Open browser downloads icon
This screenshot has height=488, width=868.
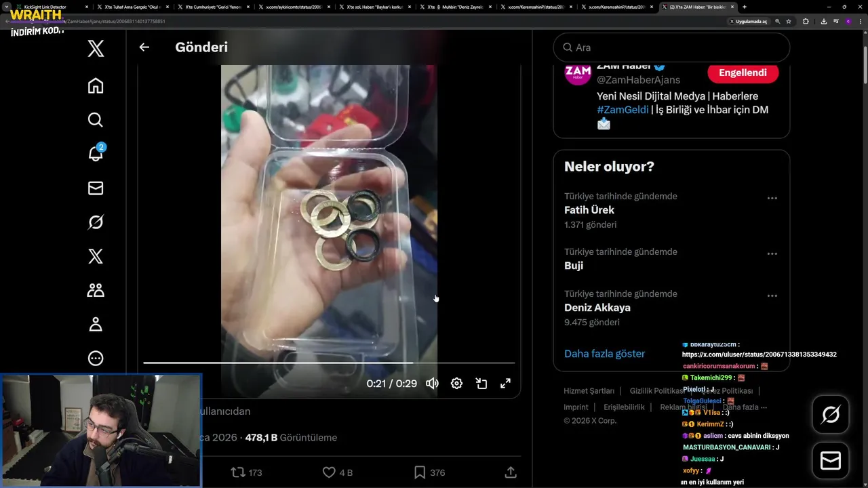coord(823,21)
